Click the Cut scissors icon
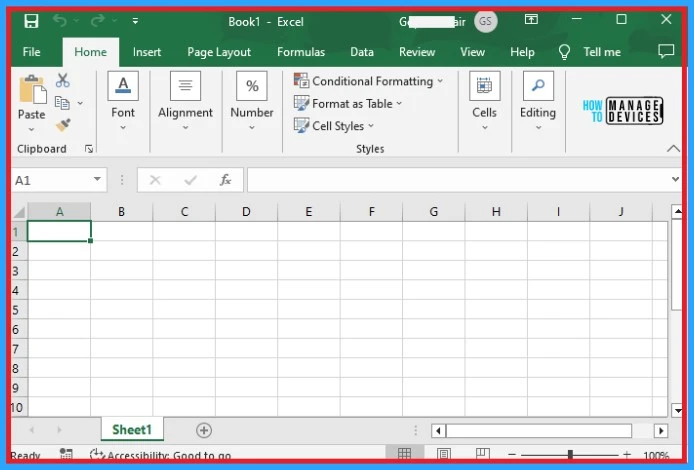The height and width of the screenshot is (470, 694). tap(62, 81)
